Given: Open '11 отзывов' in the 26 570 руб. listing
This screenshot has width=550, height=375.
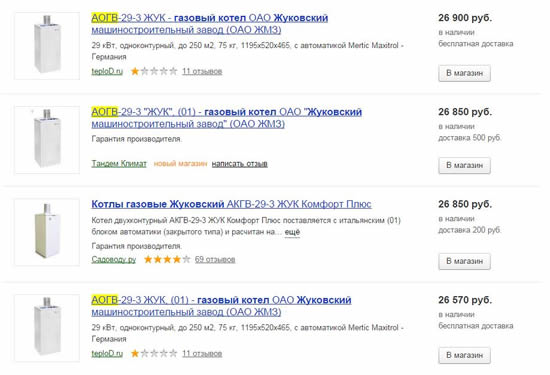Looking at the screenshot, I should pyautogui.click(x=202, y=353).
